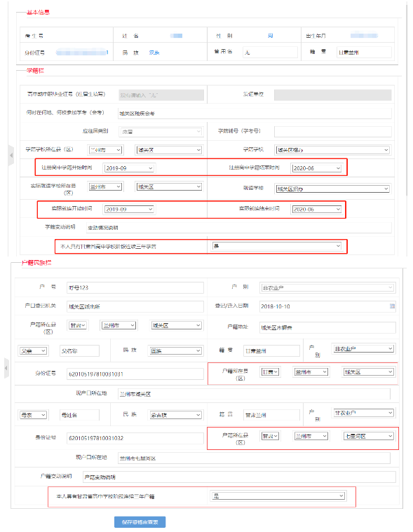
Task: Click the 曾用名 input field
Action: click(270, 53)
